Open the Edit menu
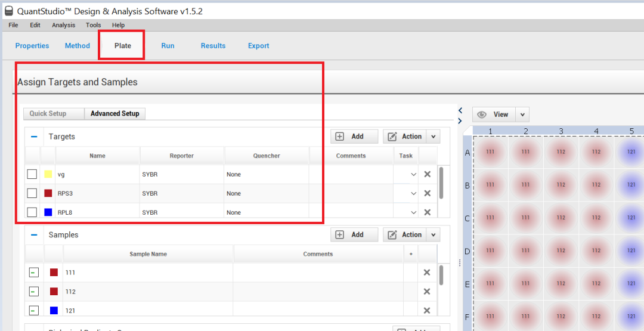Viewport: 644px width, 331px height. point(35,25)
